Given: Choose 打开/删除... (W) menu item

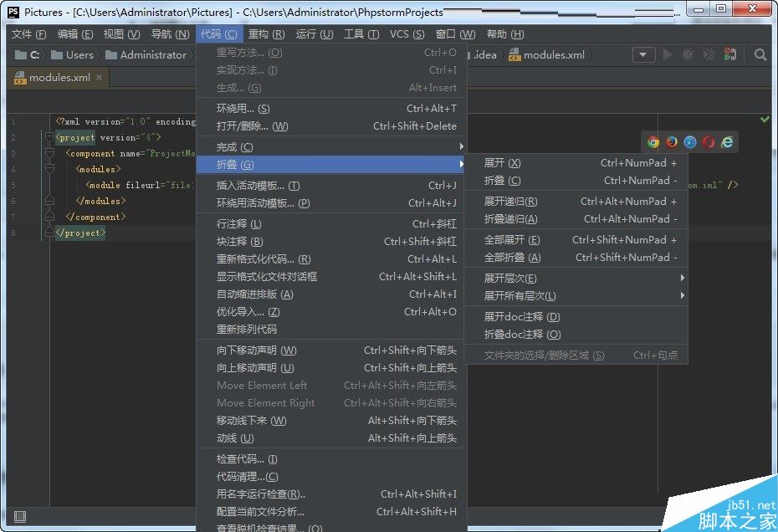Looking at the screenshot, I should (x=332, y=126).
